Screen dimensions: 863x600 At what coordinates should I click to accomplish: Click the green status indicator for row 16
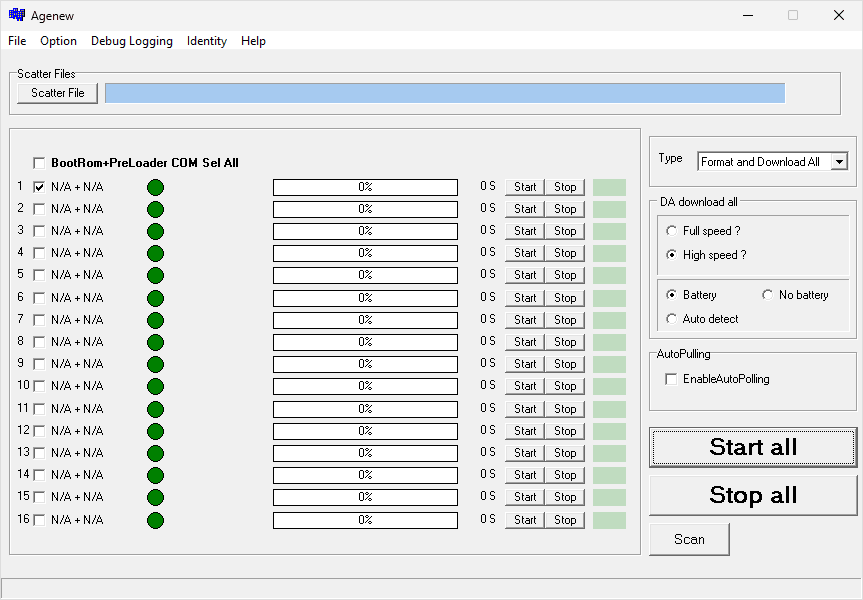[x=155, y=520]
